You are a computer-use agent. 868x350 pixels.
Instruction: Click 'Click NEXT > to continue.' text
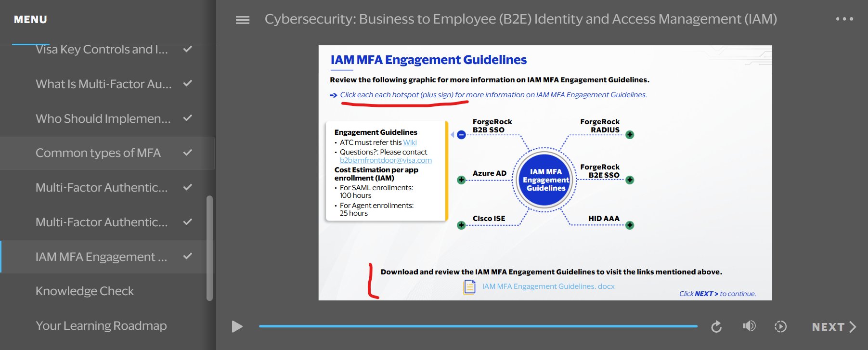click(717, 294)
